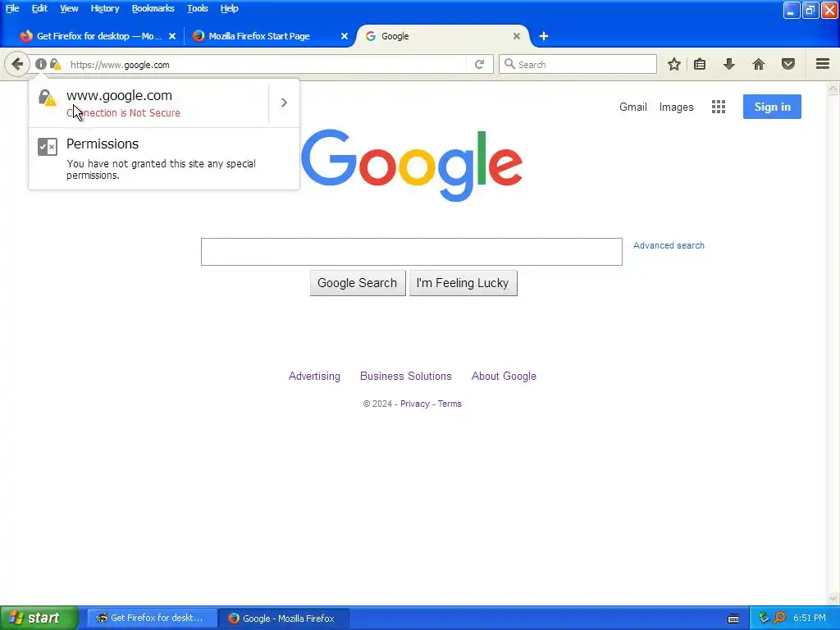Open the History menu

pyautogui.click(x=104, y=8)
